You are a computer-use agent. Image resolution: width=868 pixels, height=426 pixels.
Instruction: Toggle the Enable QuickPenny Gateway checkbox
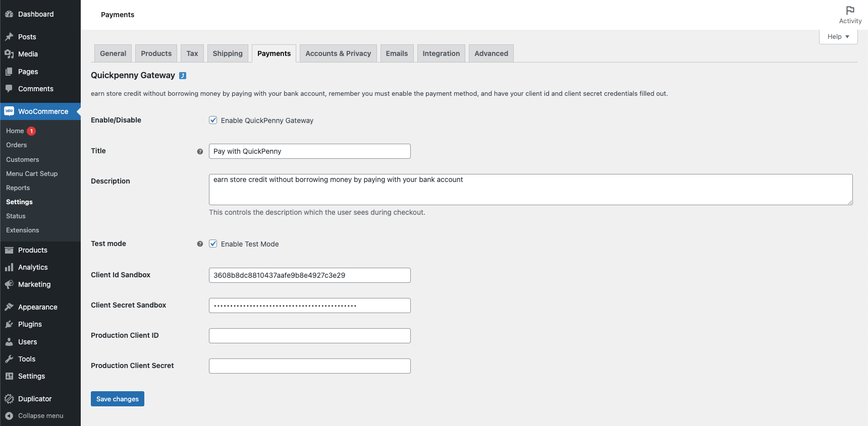point(213,120)
